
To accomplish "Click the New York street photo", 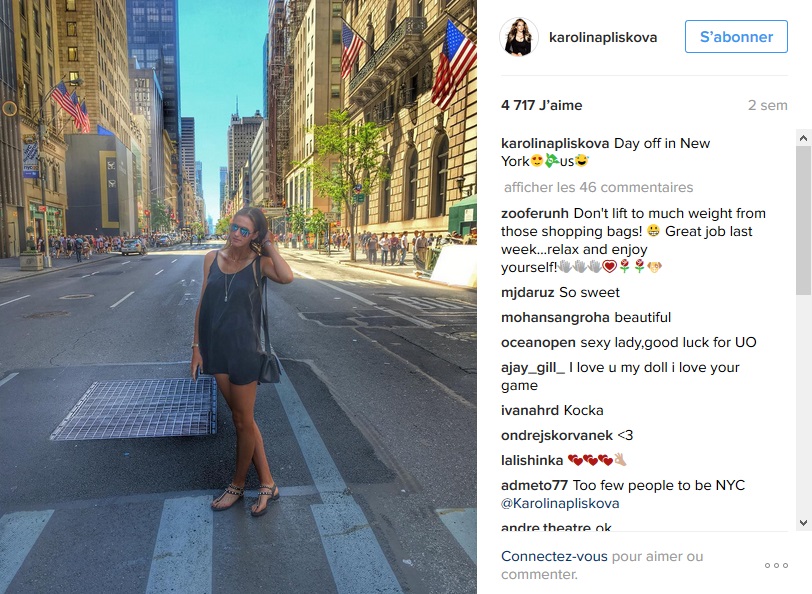I will 238,297.
